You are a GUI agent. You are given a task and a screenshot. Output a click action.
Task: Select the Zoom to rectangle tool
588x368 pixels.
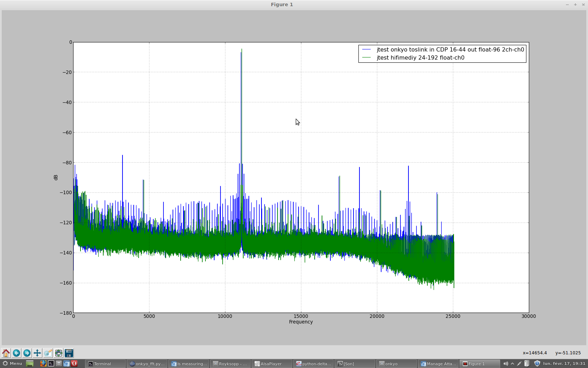click(48, 353)
